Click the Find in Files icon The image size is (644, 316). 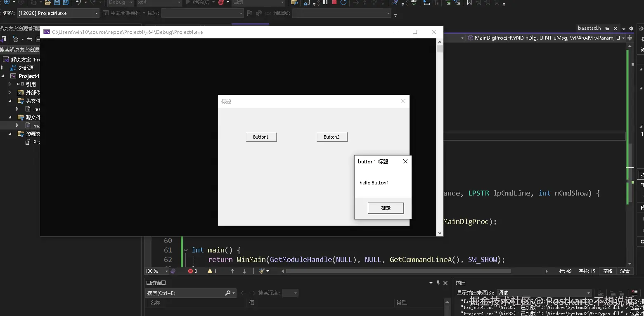point(294,2)
